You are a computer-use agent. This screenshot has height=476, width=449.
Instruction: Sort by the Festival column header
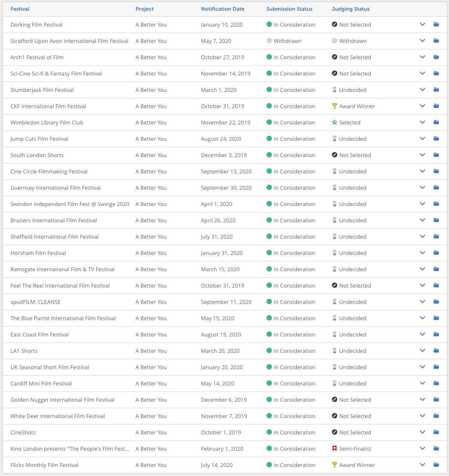click(20, 9)
